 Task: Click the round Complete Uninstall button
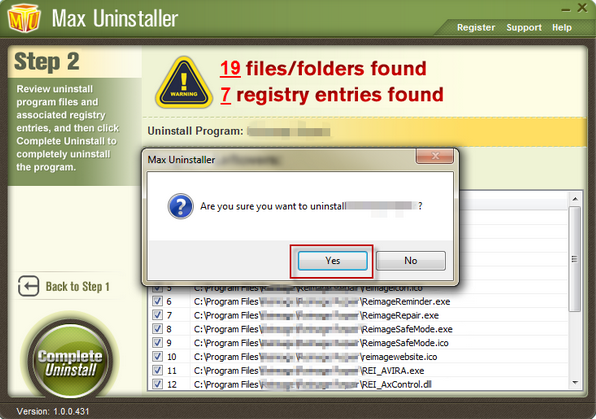pos(71,359)
